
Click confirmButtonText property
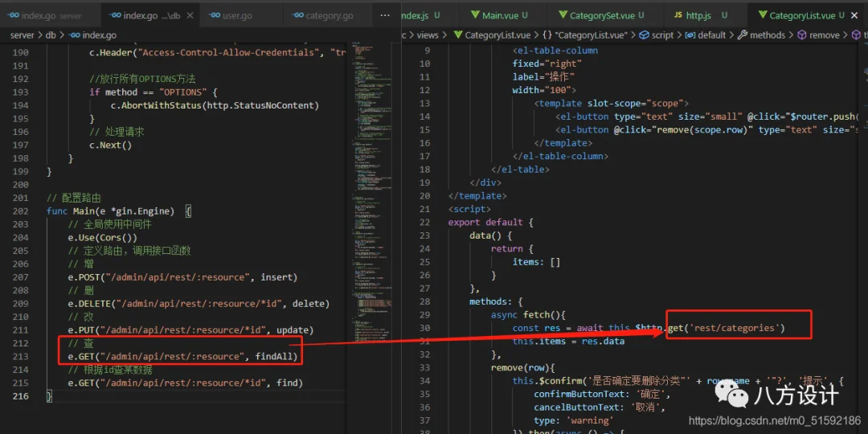click(578, 394)
